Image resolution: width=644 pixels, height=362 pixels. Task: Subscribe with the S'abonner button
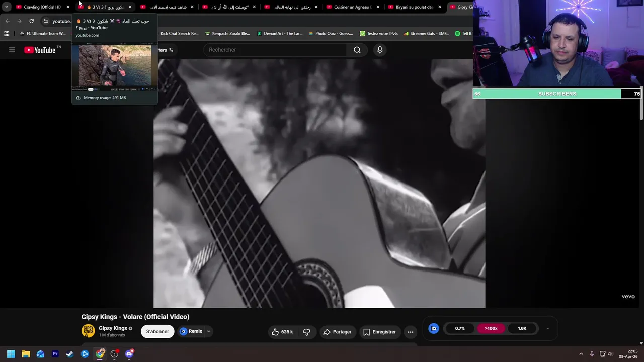coord(157,332)
